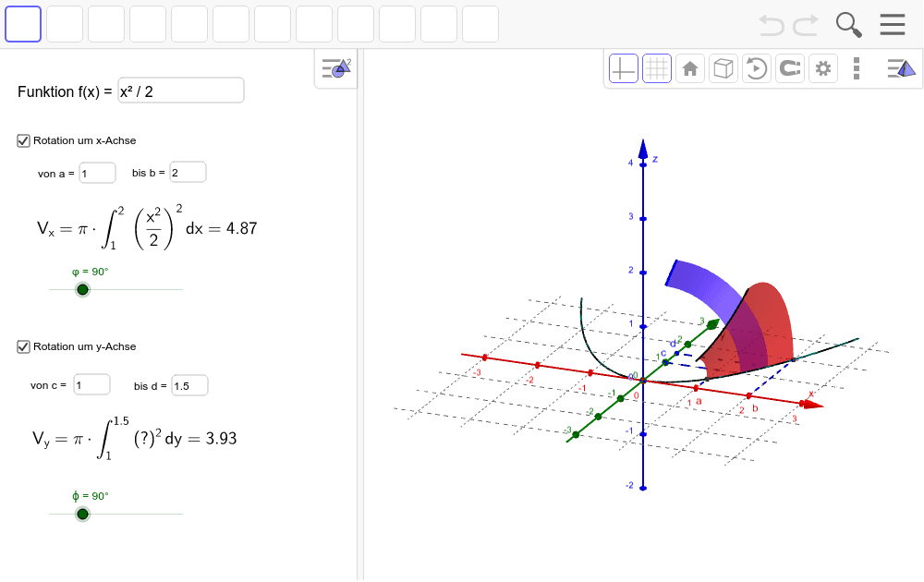Click point c on the green axis
The height and width of the screenshot is (582, 924).
(665, 362)
